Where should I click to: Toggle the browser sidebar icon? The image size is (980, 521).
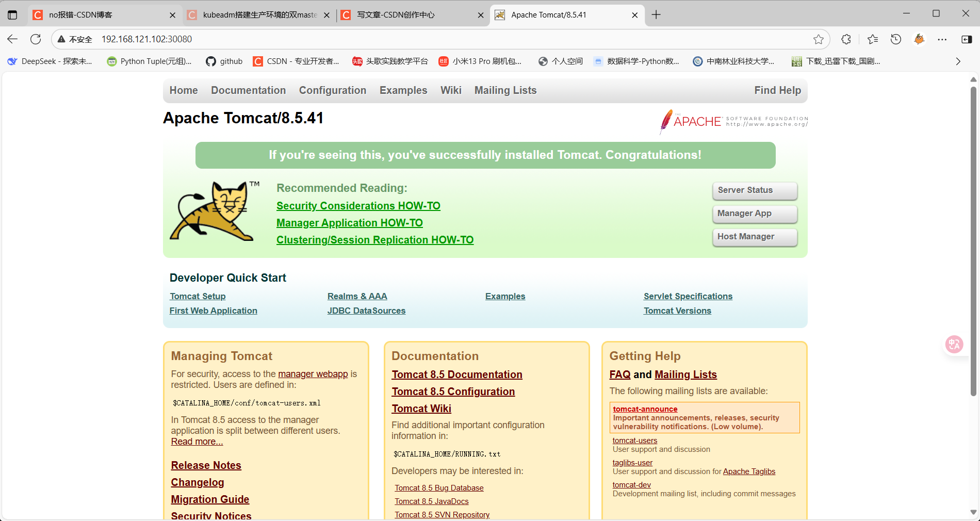[967, 39]
